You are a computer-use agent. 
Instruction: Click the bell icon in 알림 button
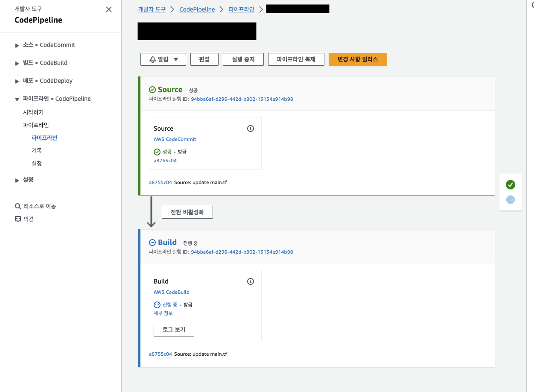(x=152, y=59)
